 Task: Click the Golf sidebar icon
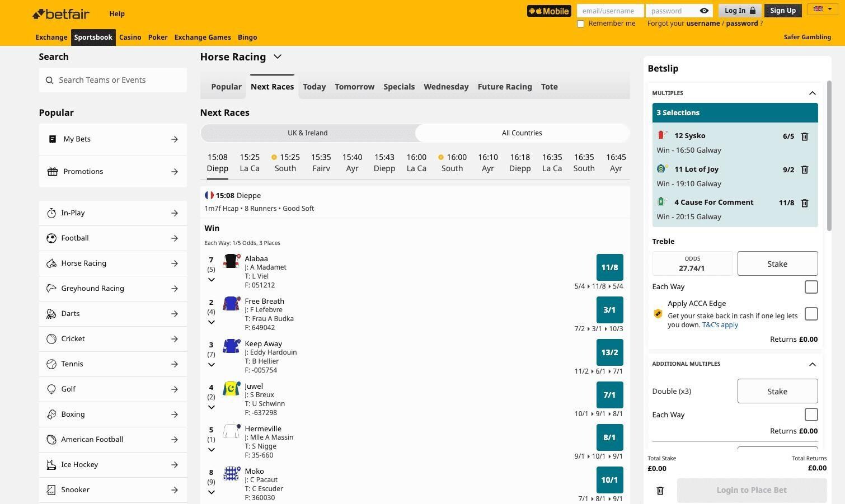tap(51, 389)
